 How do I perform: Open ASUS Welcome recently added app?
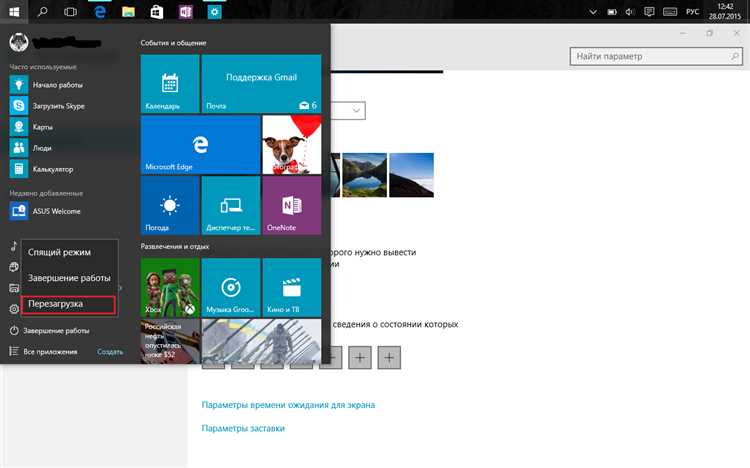click(65, 211)
